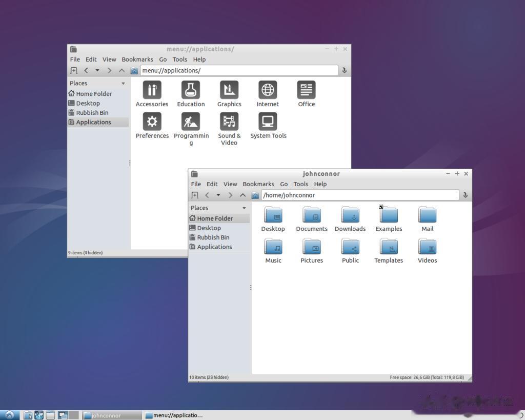The width and height of the screenshot is (525, 420).
Task: Open history dropdown arrow in applications window
Action: click(x=97, y=70)
